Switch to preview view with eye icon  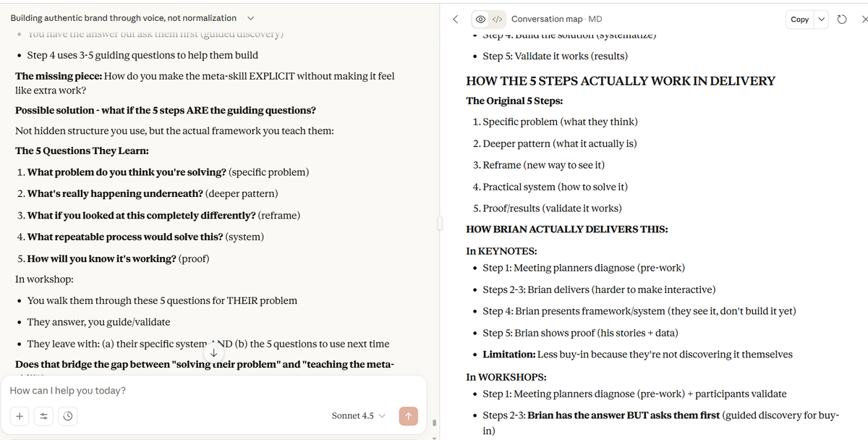[x=481, y=20]
